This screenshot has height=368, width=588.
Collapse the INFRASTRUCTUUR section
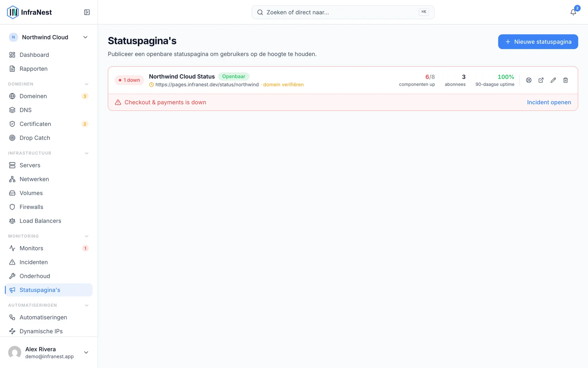[x=87, y=153]
